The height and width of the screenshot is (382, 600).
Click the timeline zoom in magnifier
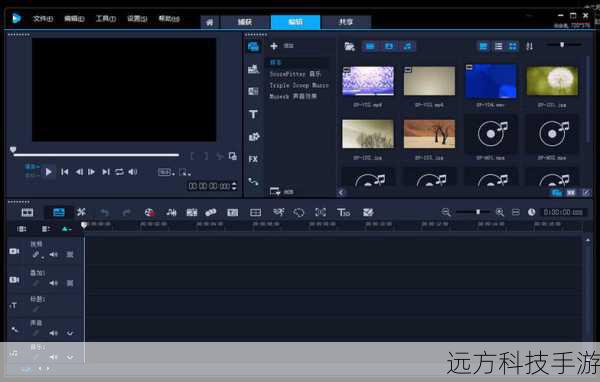point(499,212)
